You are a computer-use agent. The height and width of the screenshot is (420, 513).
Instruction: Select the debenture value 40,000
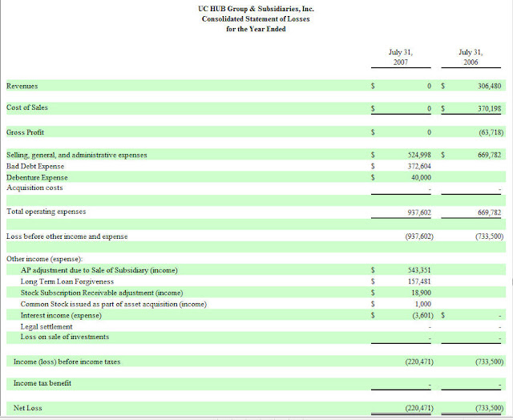coord(421,178)
